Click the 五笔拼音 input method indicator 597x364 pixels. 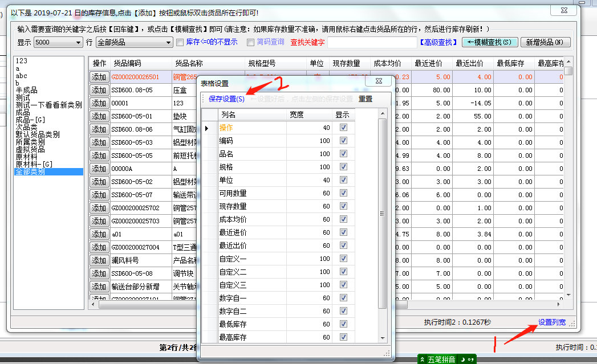pos(442,359)
